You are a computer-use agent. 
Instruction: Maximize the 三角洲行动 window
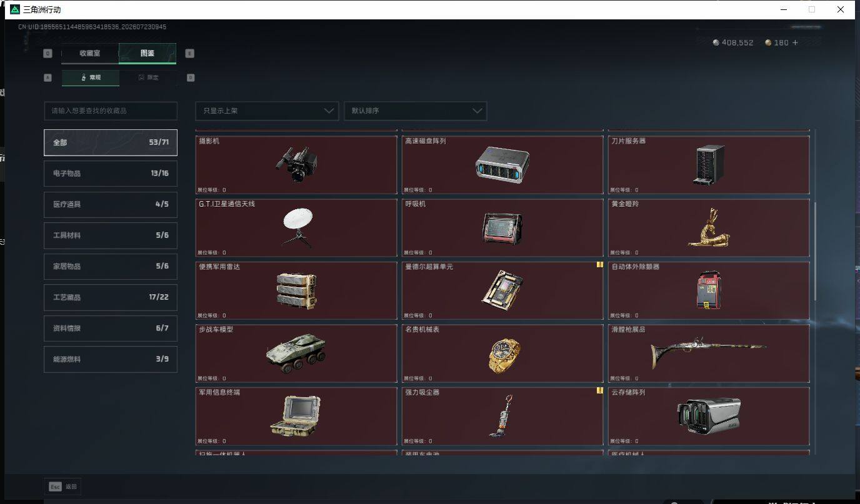(812, 9)
